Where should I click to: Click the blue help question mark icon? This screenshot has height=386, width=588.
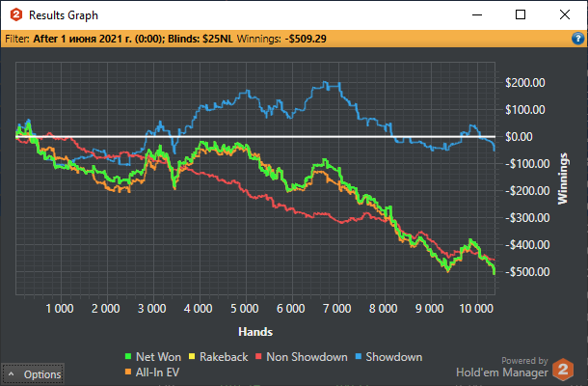(577, 39)
